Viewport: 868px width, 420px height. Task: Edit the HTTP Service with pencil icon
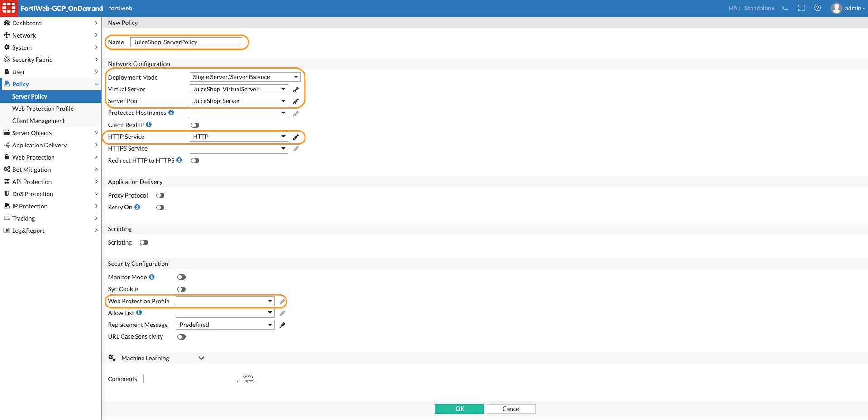coord(296,137)
